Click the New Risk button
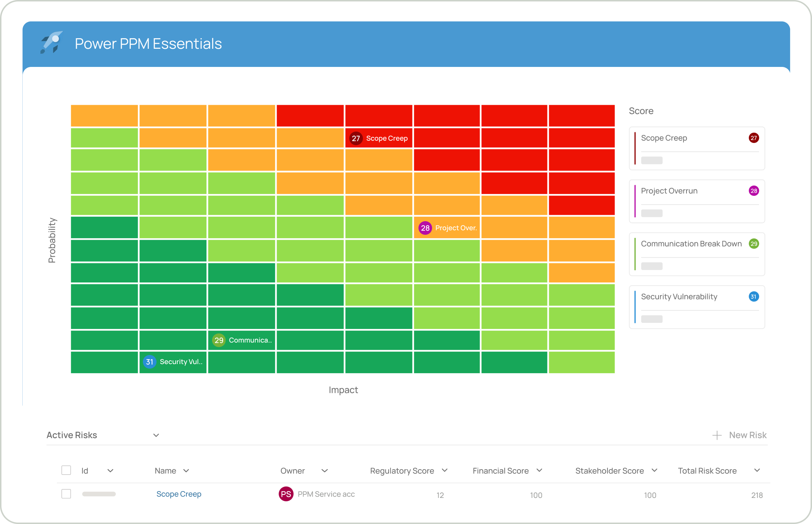Viewport: 812px width, 524px height. point(739,436)
